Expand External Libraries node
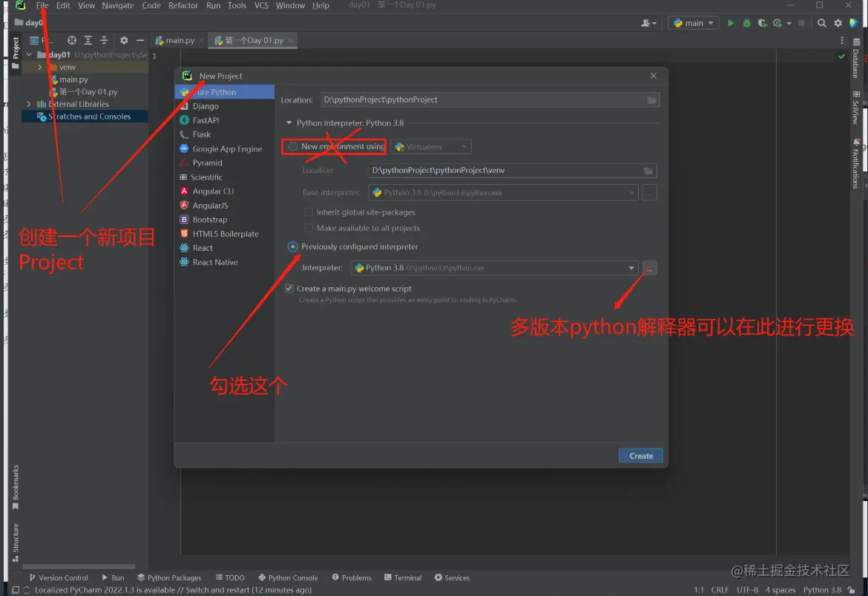This screenshot has width=868, height=596. (x=29, y=104)
